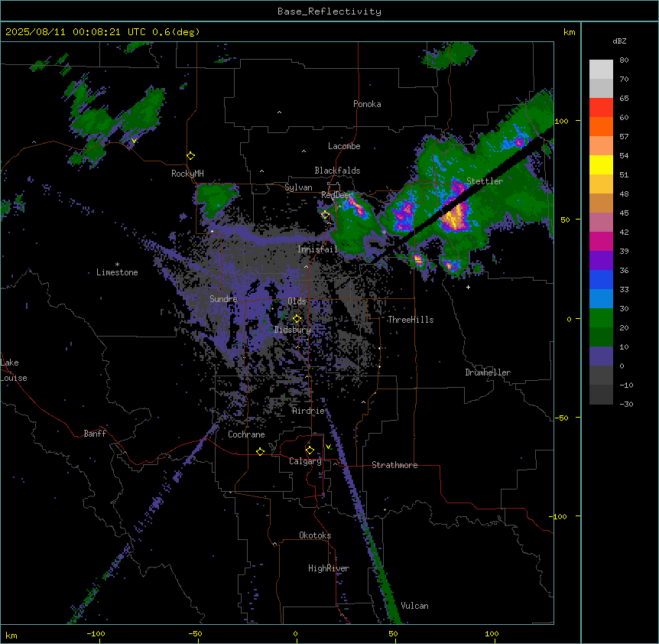Pick the orange 57-60 dBZ legend band
This screenshot has width=659, height=644.
tap(601, 126)
